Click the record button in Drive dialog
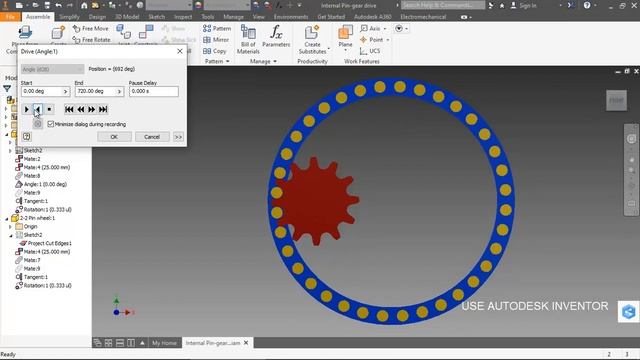640x360 pixels. (x=38, y=124)
